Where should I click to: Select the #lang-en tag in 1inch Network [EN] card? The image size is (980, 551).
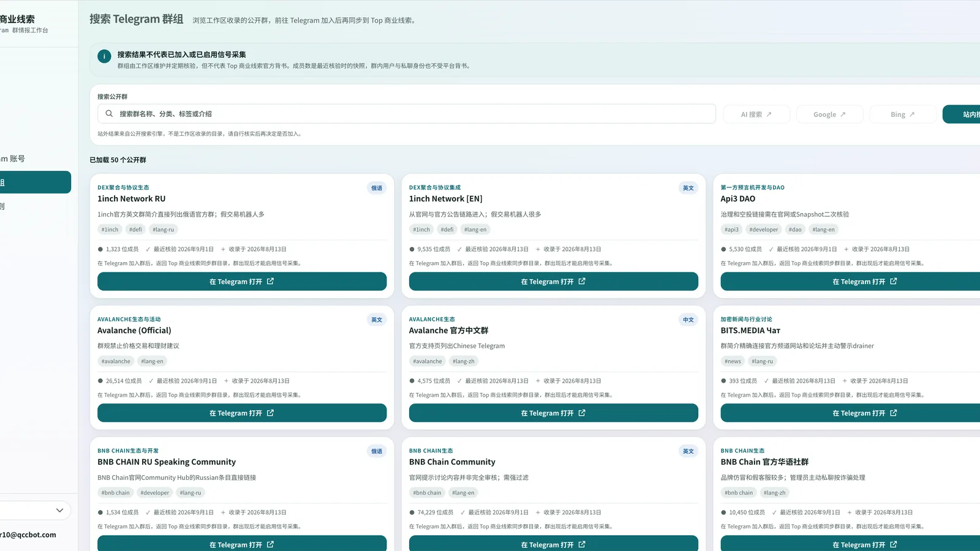click(475, 230)
